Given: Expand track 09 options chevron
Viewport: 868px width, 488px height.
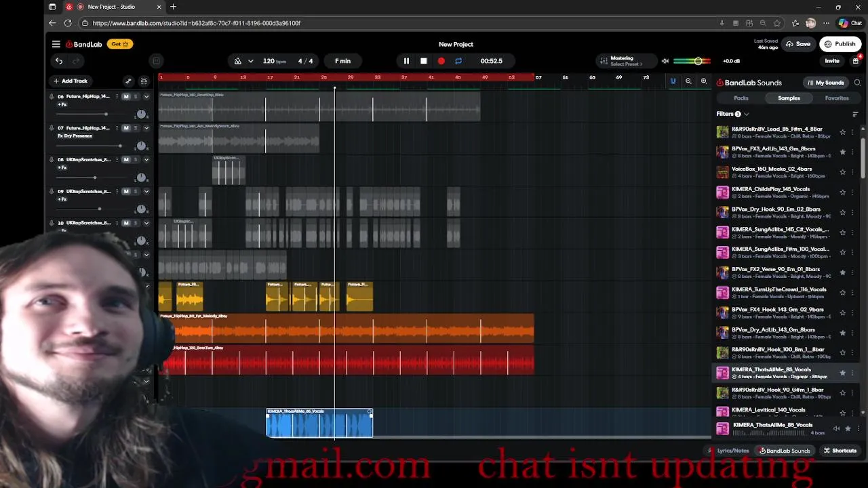Looking at the screenshot, I should [146, 192].
